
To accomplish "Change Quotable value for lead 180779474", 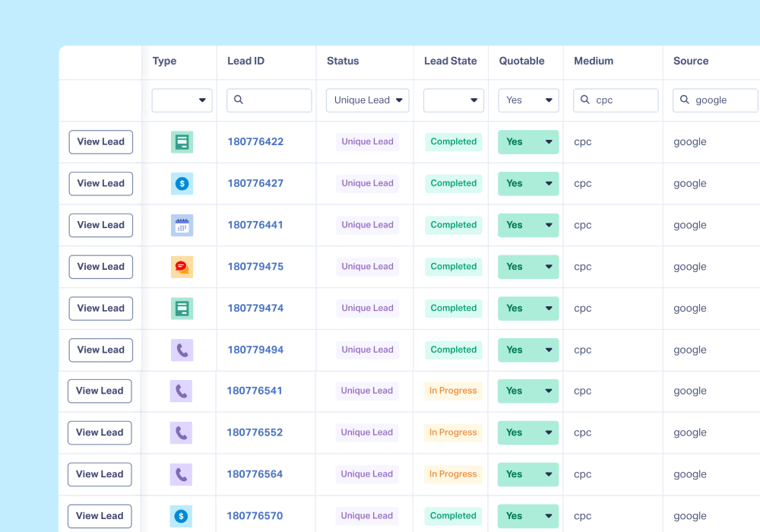I will [528, 309].
